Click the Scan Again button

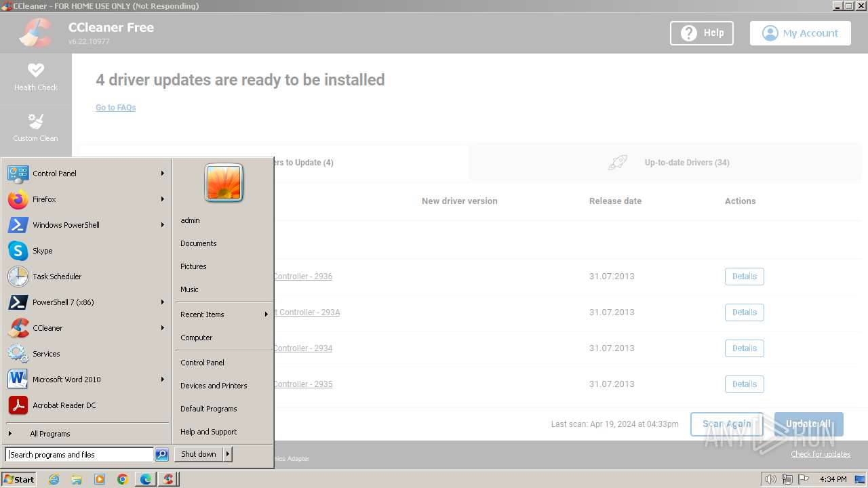point(727,424)
